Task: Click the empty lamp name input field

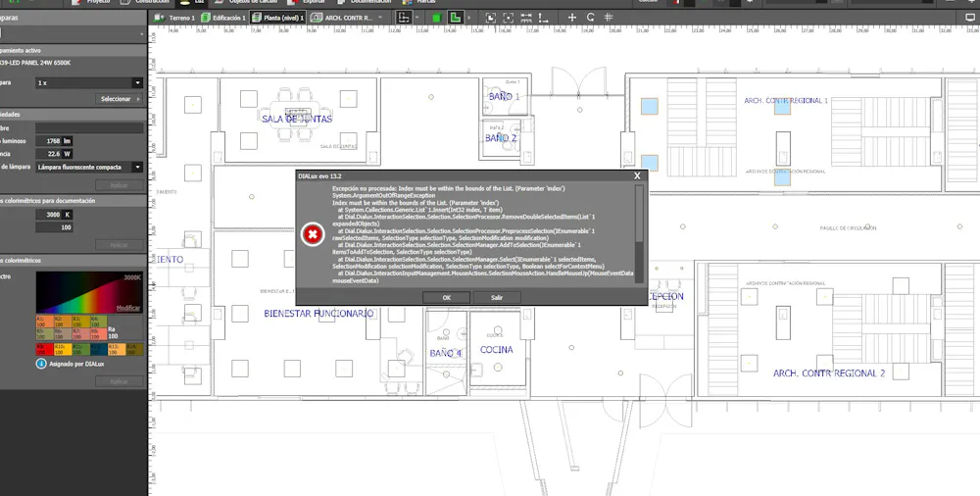Action: [89, 128]
